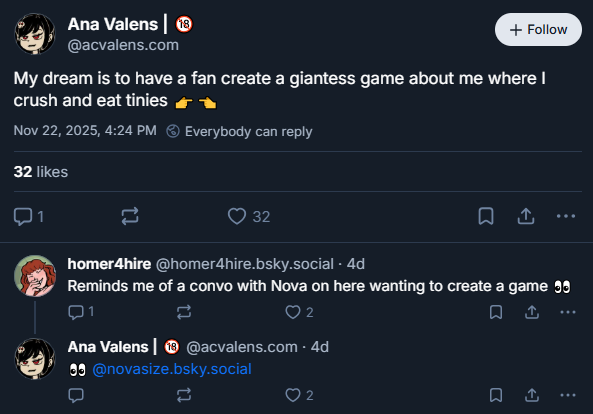The width and height of the screenshot is (593, 414).
Task: Reply to homer4hire's comment
Action: tap(81, 312)
